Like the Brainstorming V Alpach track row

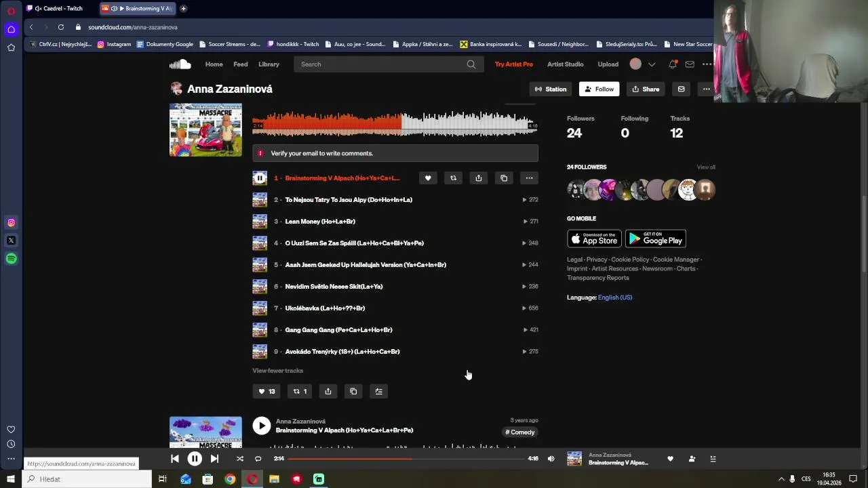click(428, 178)
